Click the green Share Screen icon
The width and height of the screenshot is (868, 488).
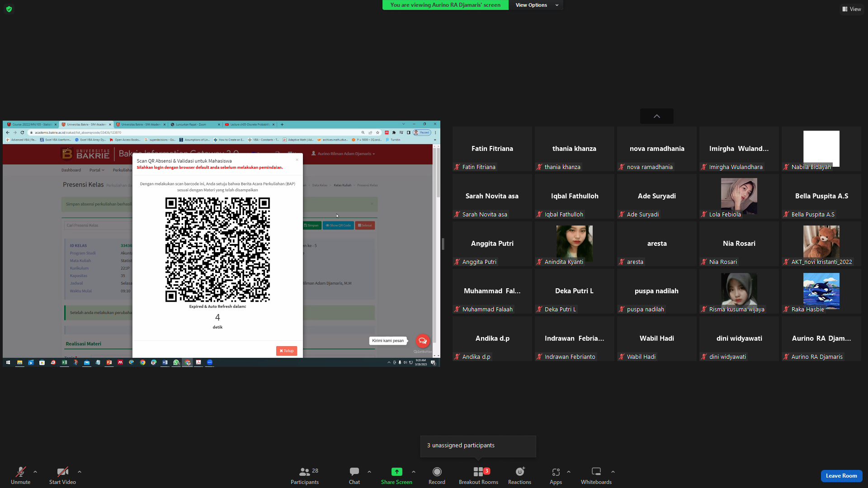click(x=396, y=472)
